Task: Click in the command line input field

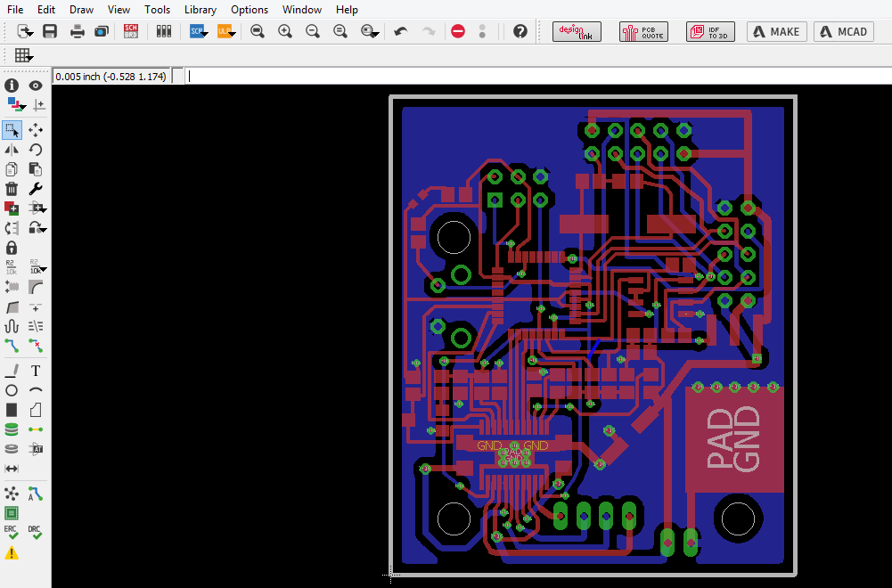Action: click(537, 77)
